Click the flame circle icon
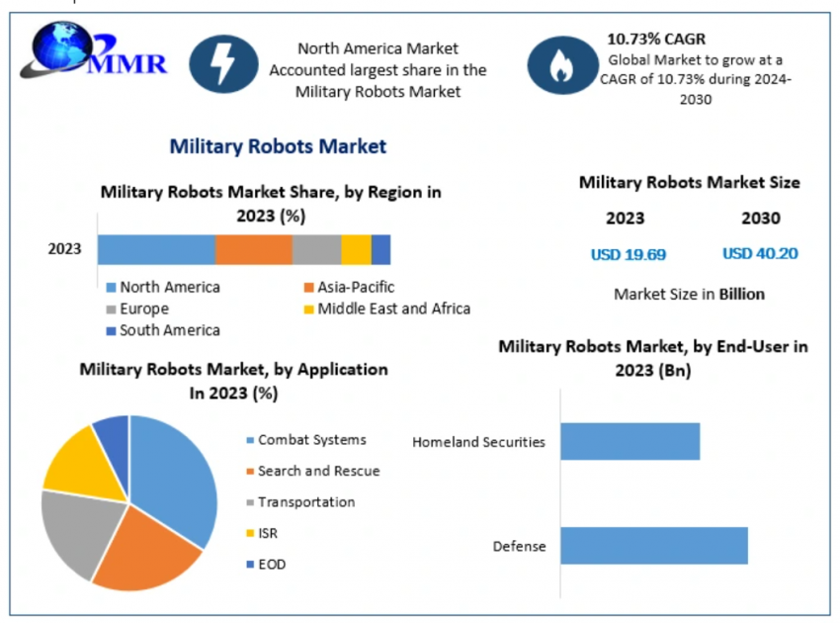This screenshot has height=623, width=840. (x=562, y=65)
